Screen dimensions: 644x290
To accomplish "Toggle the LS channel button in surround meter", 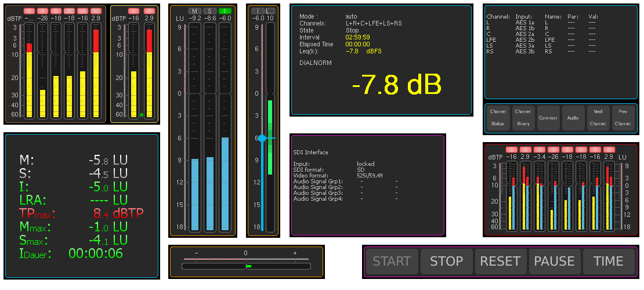I will [x=82, y=11].
